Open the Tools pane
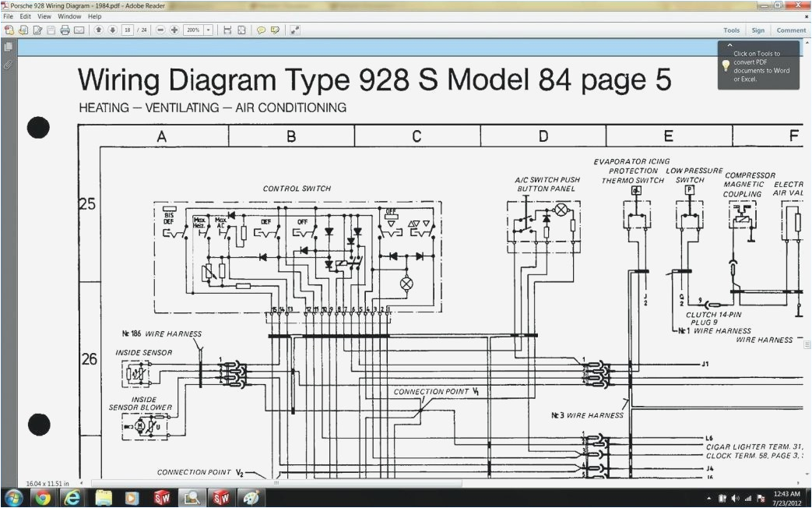This screenshot has height=508, width=812. click(x=731, y=30)
